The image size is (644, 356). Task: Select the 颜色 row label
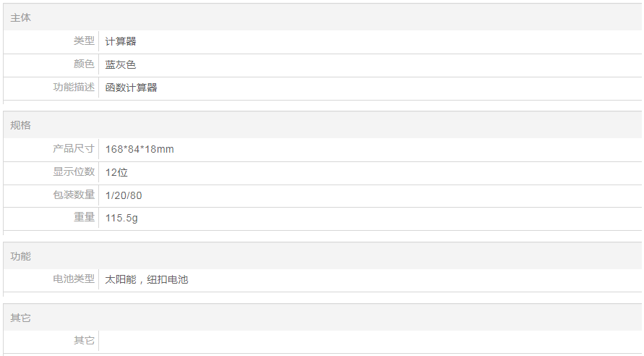[x=84, y=64]
